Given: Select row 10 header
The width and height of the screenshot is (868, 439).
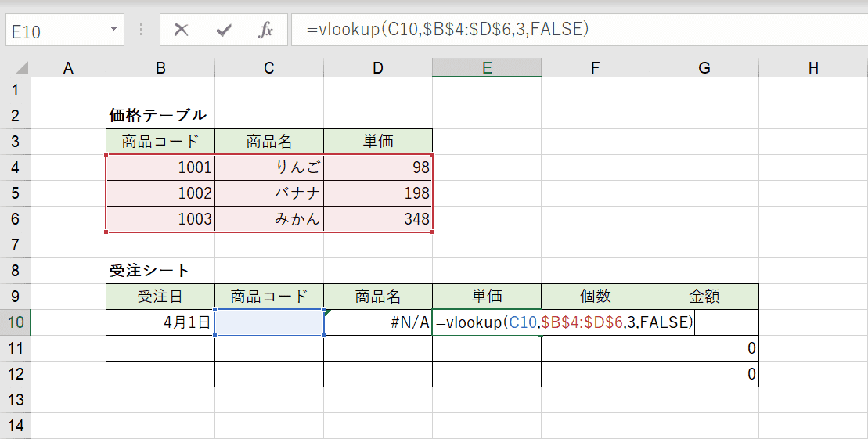Looking at the screenshot, I should coord(16,322).
